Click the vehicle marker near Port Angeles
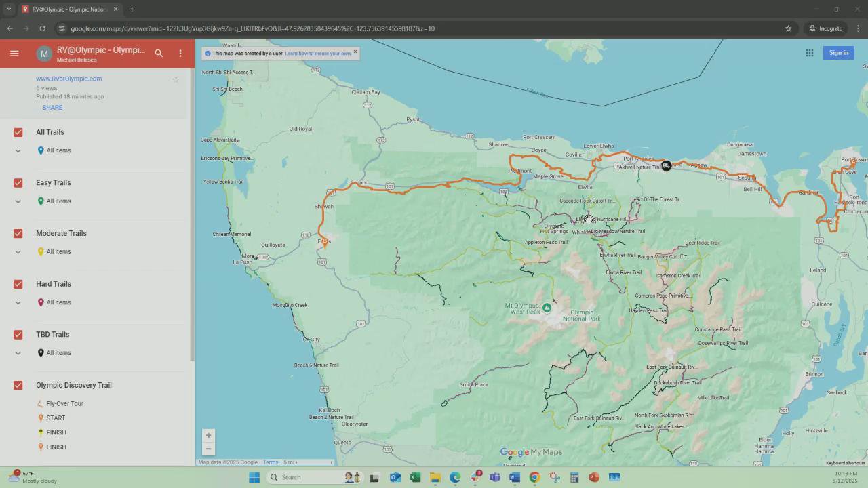The image size is (868, 488). click(x=667, y=166)
